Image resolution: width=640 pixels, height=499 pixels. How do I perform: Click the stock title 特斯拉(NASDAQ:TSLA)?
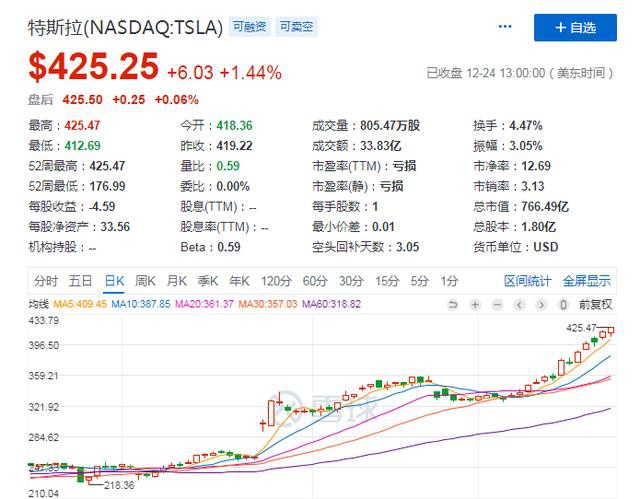[x=126, y=27]
